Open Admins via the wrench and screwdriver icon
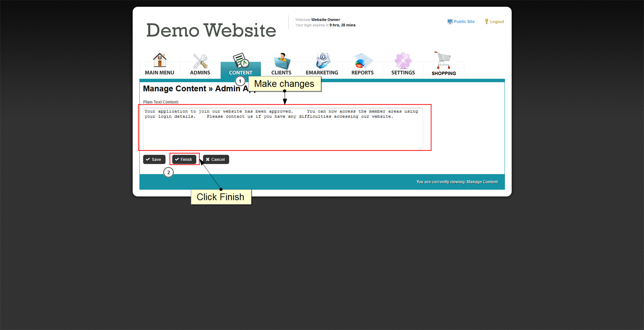This screenshot has width=644, height=330. pyautogui.click(x=200, y=61)
